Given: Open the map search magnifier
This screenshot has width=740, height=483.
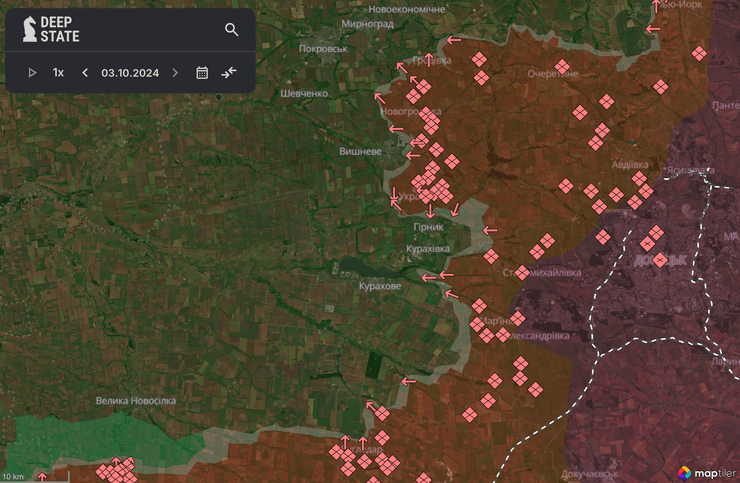Looking at the screenshot, I should tap(232, 30).
